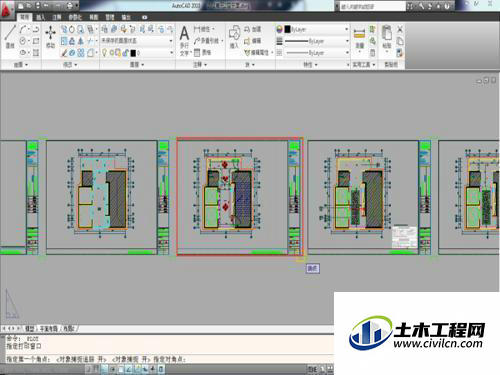Click the black color swatch in Properties

(287, 29)
